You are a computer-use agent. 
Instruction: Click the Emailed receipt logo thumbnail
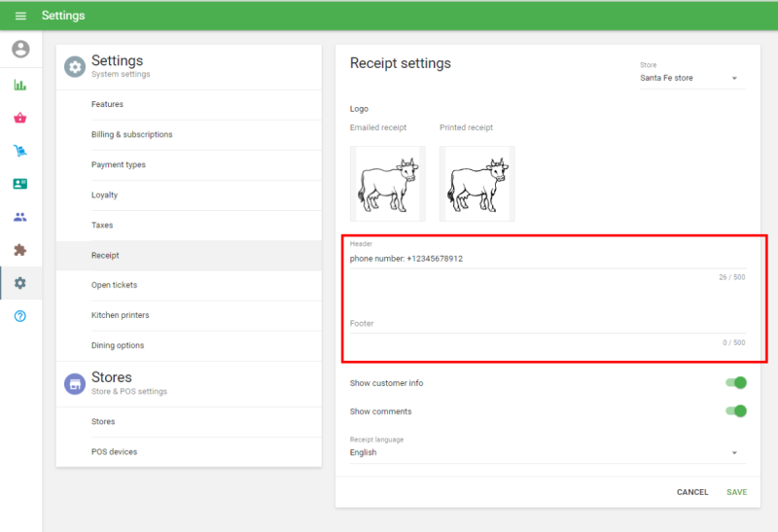[387, 183]
